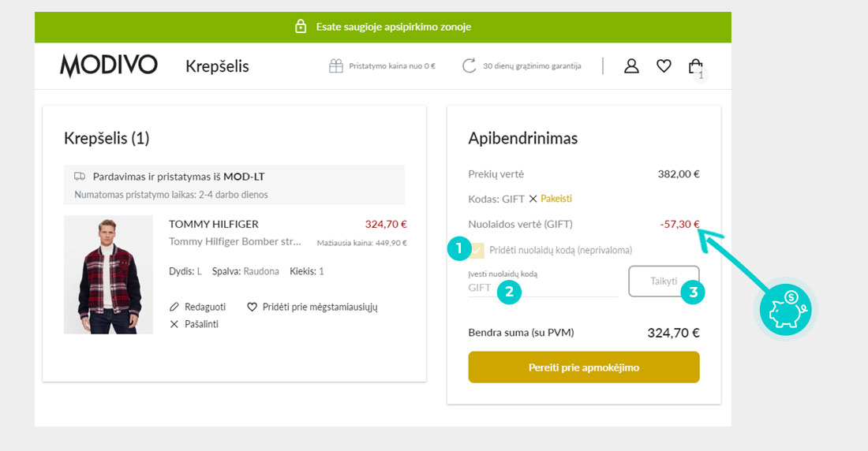Viewport: 868px width, 451px height.
Task: Click the 30-day return guarantee arrow icon
Action: (x=469, y=66)
